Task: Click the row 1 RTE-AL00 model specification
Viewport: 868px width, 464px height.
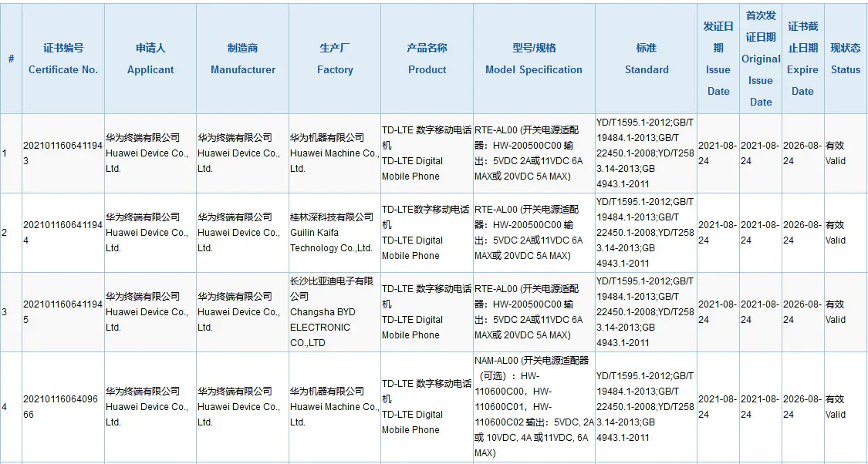Action: pyautogui.click(x=534, y=153)
